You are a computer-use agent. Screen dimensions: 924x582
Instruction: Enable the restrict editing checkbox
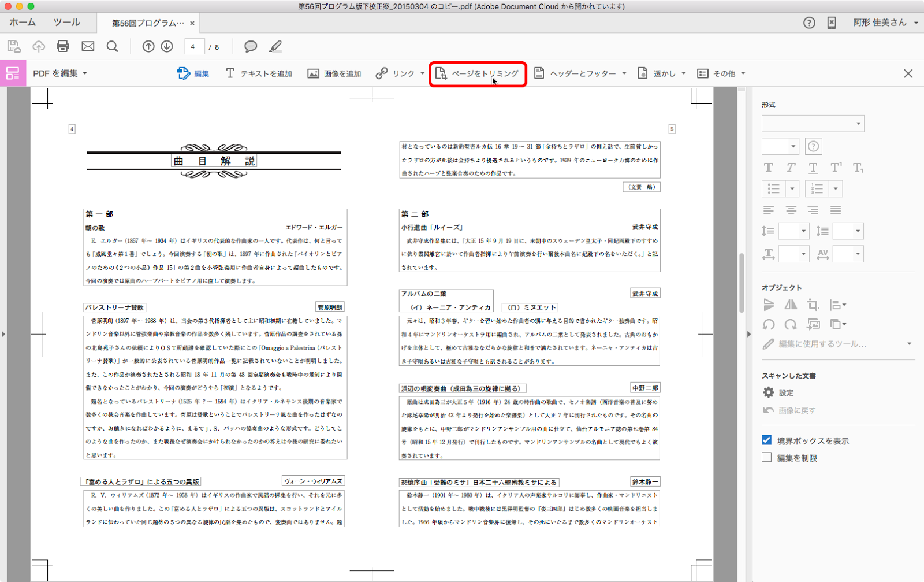tap(766, 458)
